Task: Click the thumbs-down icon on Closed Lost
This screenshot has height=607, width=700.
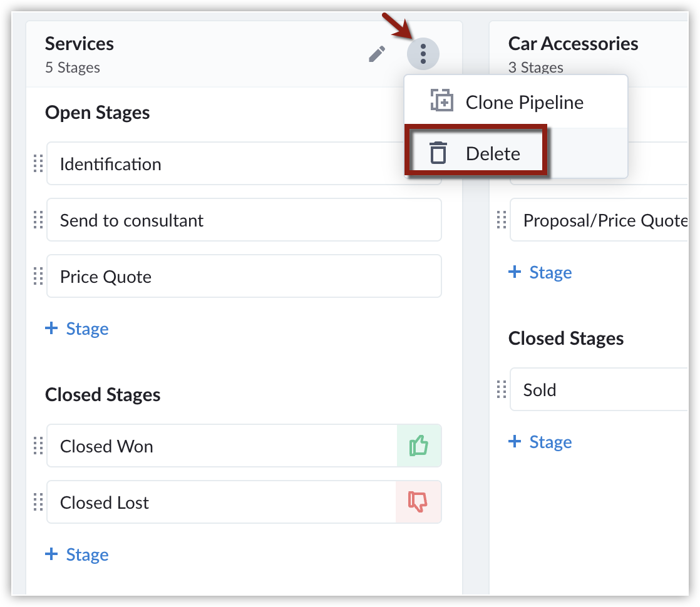Action: 418,502
